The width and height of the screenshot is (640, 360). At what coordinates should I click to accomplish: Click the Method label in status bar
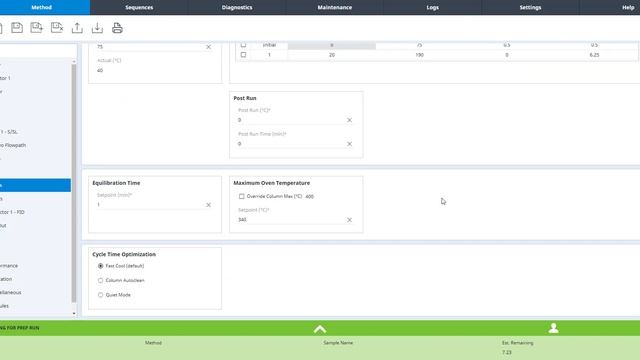(x=153, y=343)
